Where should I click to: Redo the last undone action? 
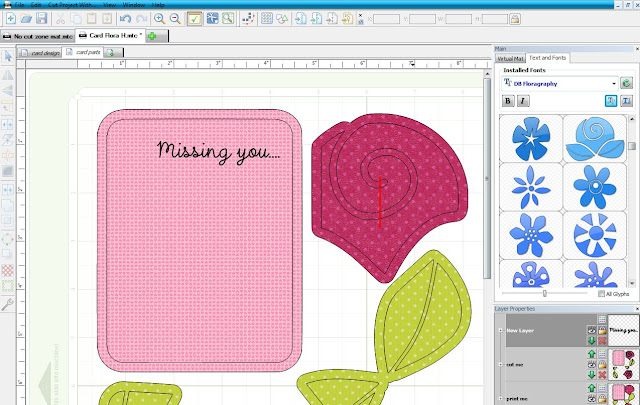141,18
